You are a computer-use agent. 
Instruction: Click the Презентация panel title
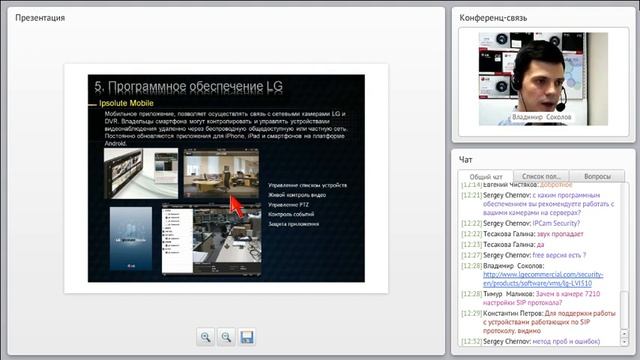tap(40, 18)
